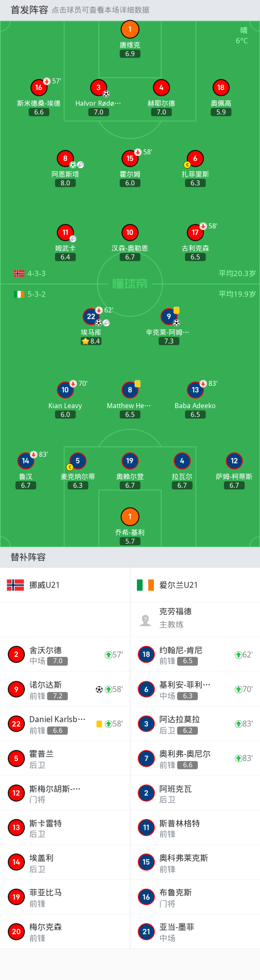The width and height of the screenshot is (260, 980).
Task: Tap 奥利弗-奥尼尔 number 7 substitute row
Action: pyautogui.click(x=195, y=758)
